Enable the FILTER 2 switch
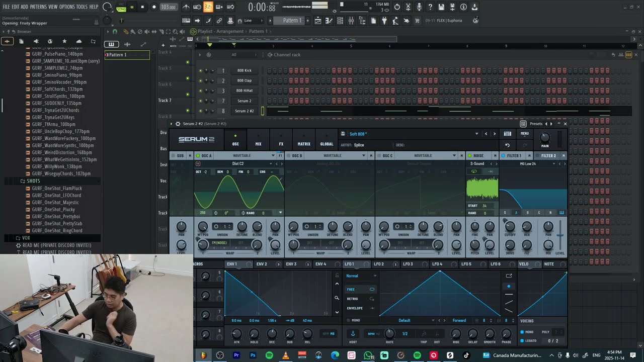The width and height of the screenshot is (644, 362). pos(537,156)
